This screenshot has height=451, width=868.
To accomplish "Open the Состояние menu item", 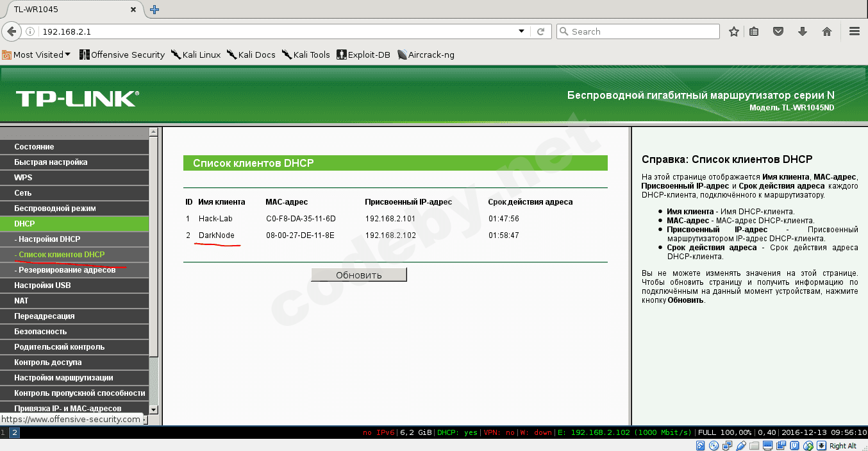I will click(74, 147).
